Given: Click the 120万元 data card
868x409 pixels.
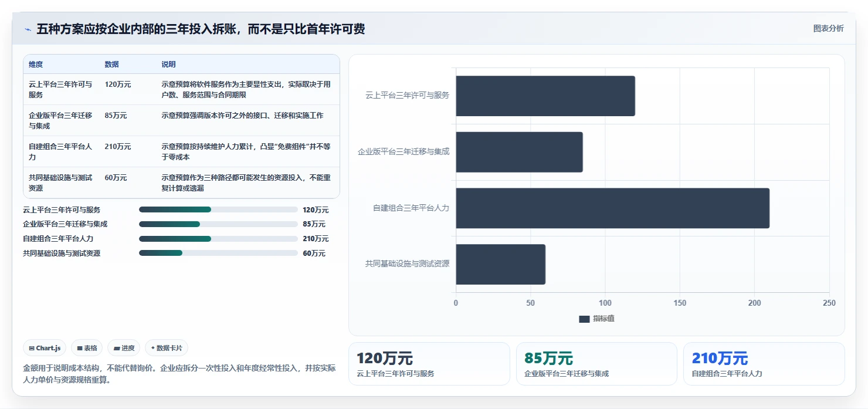Looking at the screenshot, I should coord(429,364).
